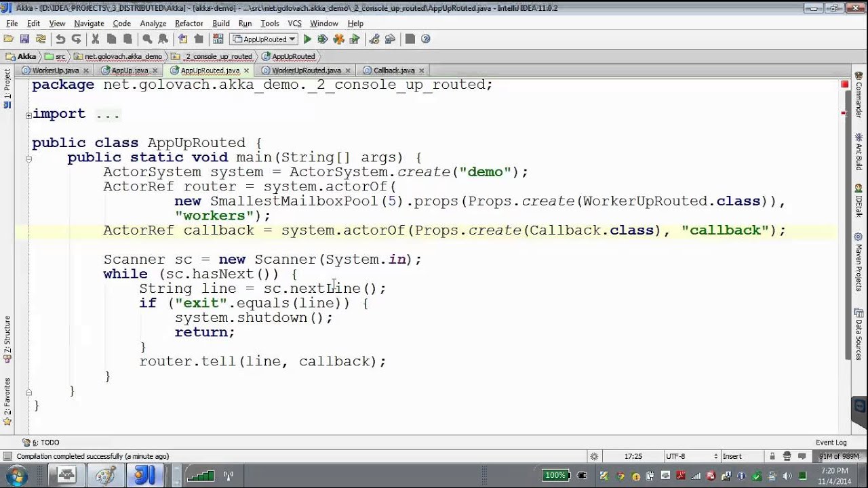Open the File menu
This screenshot has width=868, height=488.
(12, 23)
